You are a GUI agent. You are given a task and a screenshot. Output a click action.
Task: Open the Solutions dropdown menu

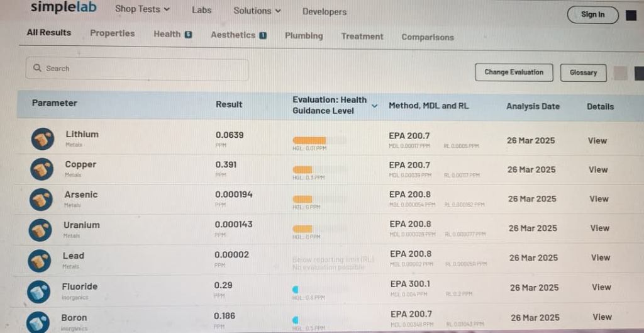[257, 11]
